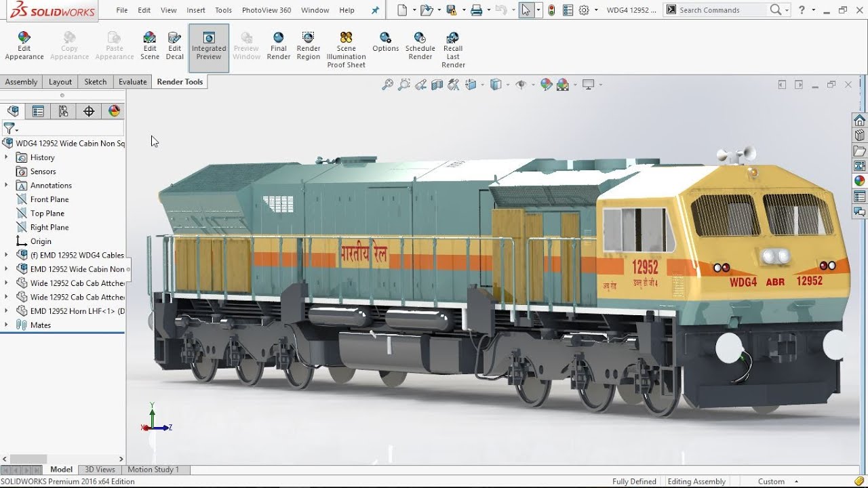The image size is (868, 488).
Task: Open the Tools menu
Action: click(223, 10)
